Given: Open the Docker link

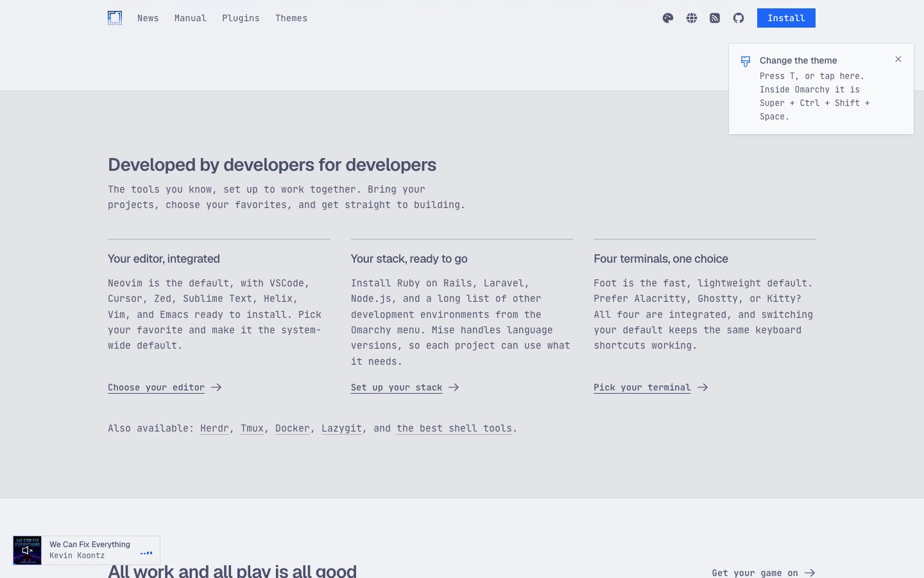Looking at the screenshot, I should [x=293, y=428].
